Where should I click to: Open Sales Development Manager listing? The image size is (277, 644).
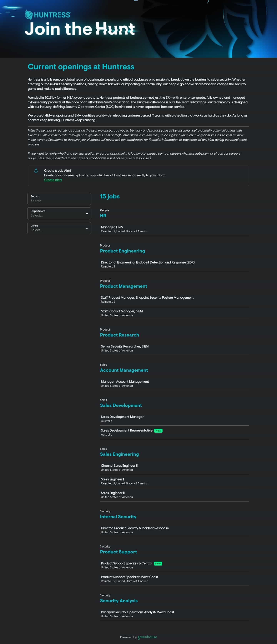(x=174, y=419)
